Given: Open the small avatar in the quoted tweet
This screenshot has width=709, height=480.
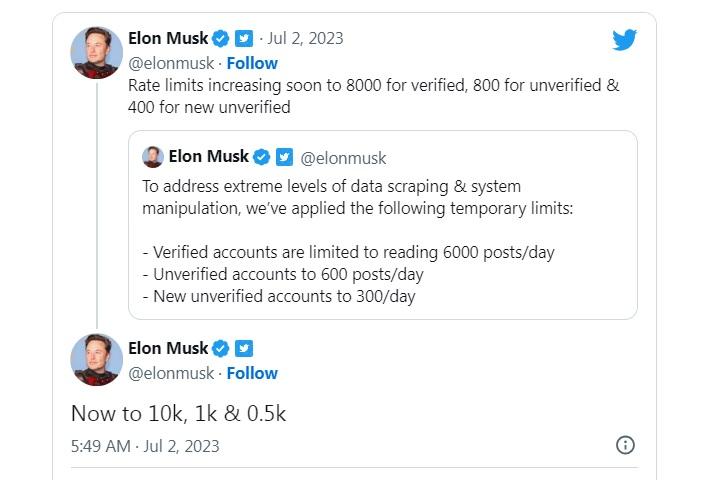Looking at the screenshot, I should 153,157.
